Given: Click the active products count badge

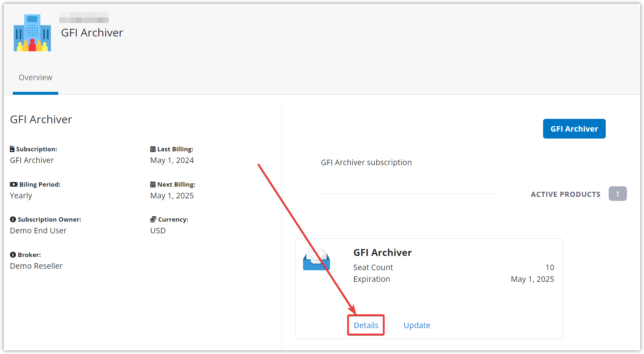Looking at the screenshot, I should click(617, 194).
